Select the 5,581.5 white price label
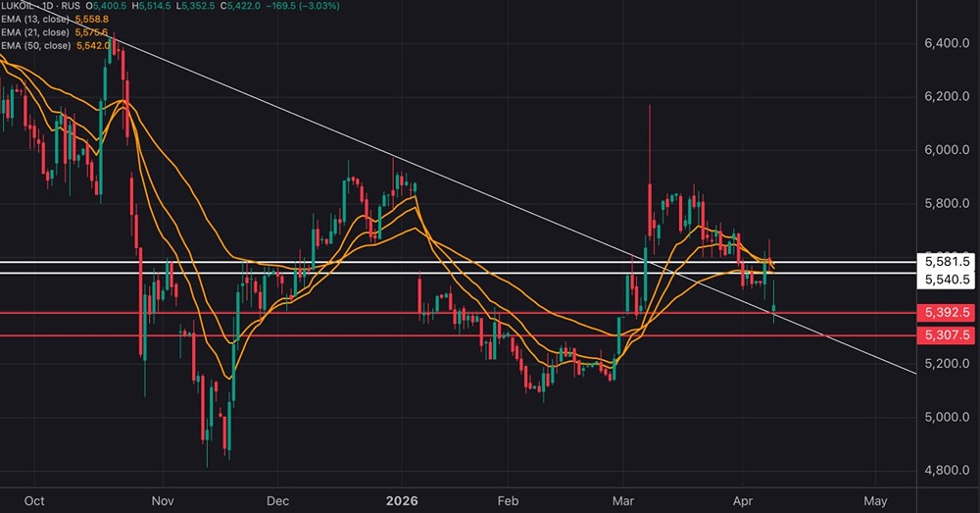The image size is (980, 513). click(x=947, y=262)
